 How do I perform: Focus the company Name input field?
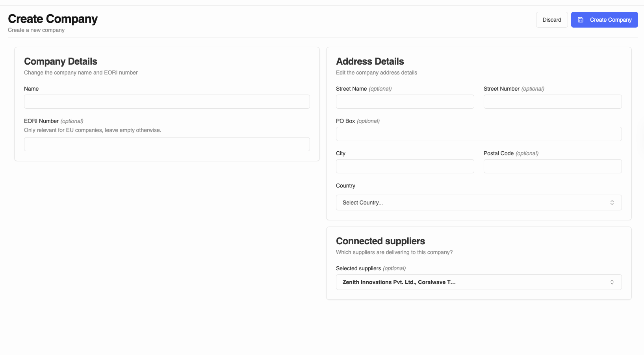pyautogui.click(x=167, y=102)
